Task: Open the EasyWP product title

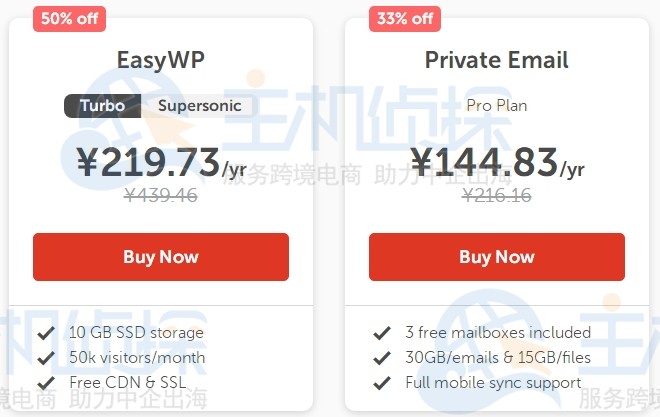Action: point(161,59)
